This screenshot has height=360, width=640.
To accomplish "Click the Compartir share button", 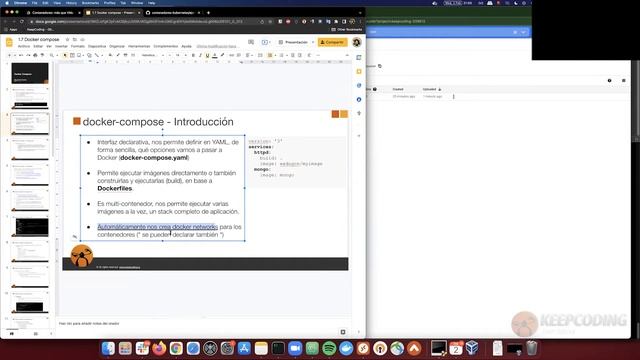I will tap(332, 42).
